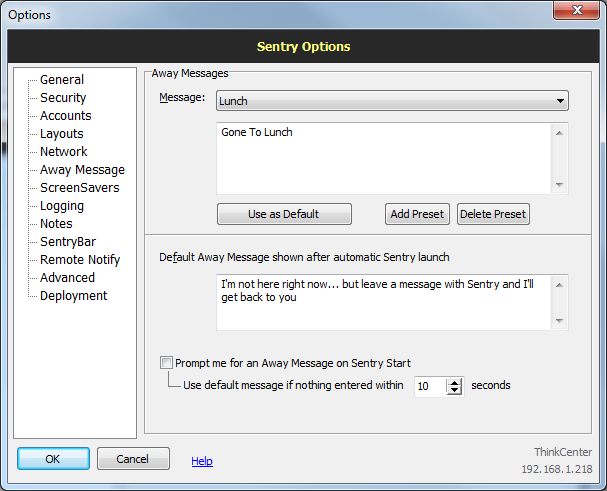Click into the default away message text box
This screenshot has width=607, height=491.
click(384, 302)
